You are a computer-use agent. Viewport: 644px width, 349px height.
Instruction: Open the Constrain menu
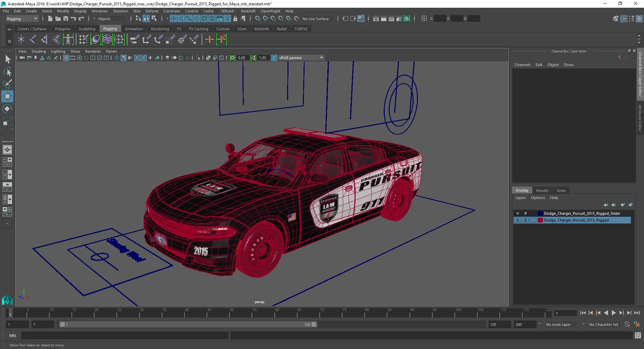tap(172, 11)
